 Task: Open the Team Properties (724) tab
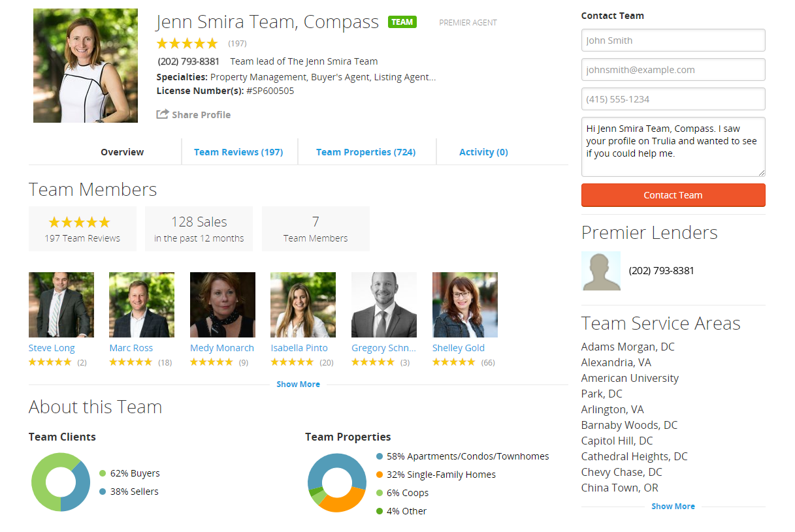coord(366,152)
